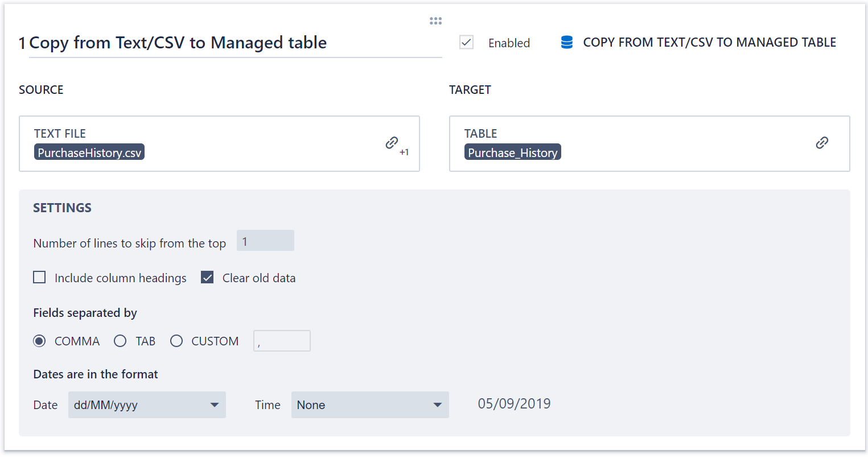Disable the Enabled checkbox

coord(466,42)
